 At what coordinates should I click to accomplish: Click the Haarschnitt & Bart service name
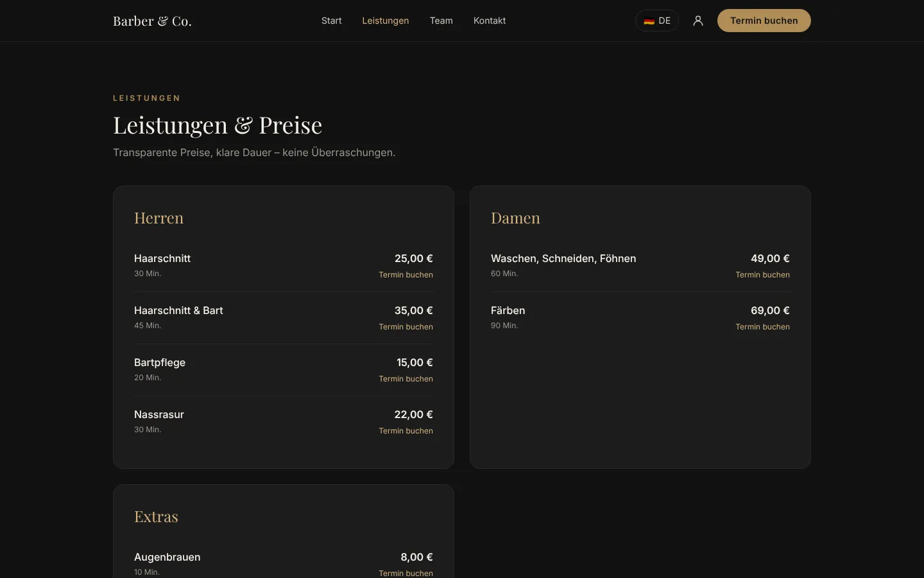coord(178,310)
